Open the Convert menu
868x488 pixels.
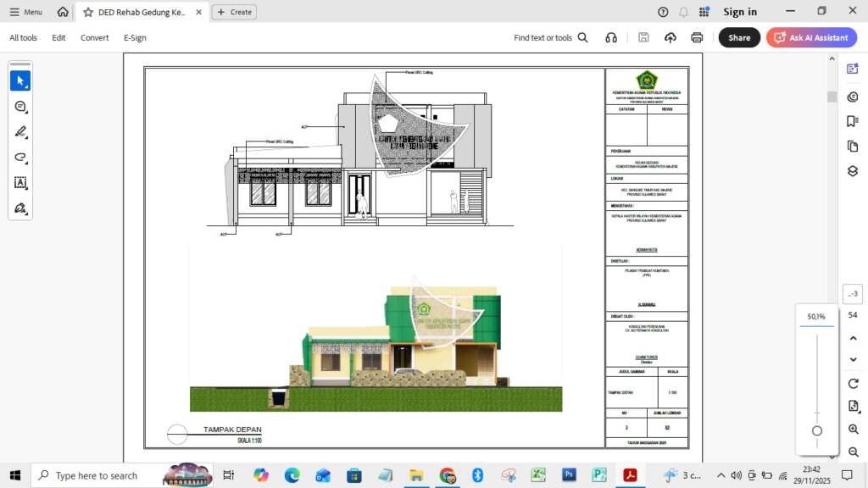94,37
